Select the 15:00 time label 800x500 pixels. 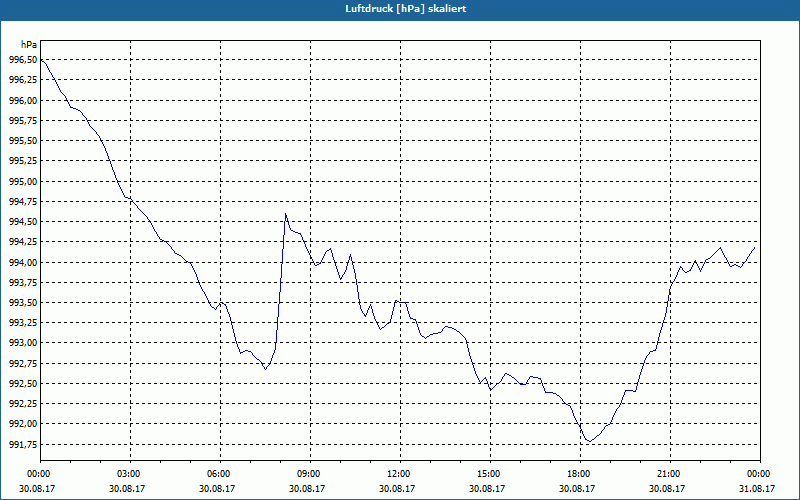490,474
